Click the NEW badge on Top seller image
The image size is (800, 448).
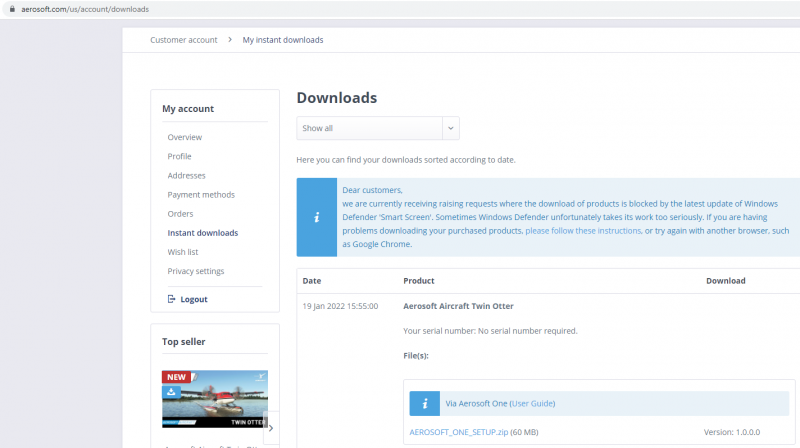(x=177, y=377)
